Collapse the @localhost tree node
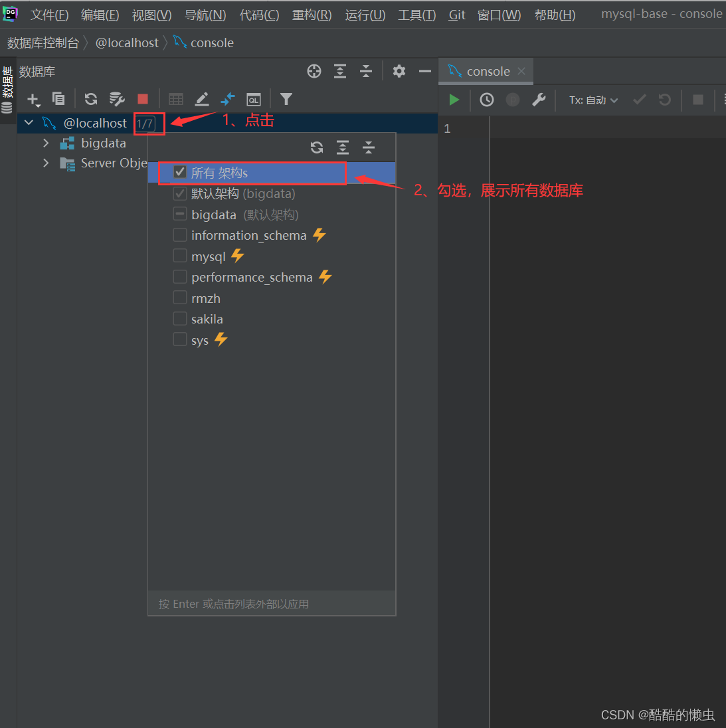 [x=29, y=123]
